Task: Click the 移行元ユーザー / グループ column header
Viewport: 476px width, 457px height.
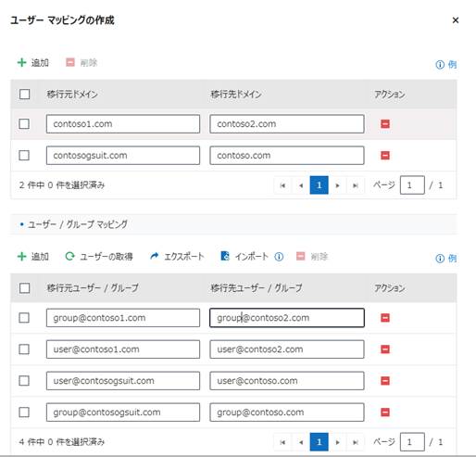Action: (93, 288)
